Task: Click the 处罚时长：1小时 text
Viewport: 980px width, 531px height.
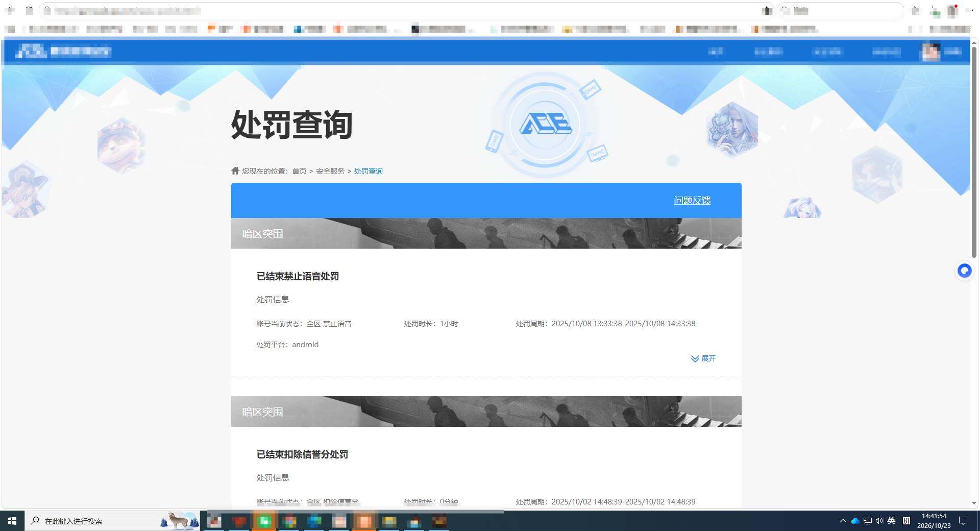Action: click(x=431, y=324)
